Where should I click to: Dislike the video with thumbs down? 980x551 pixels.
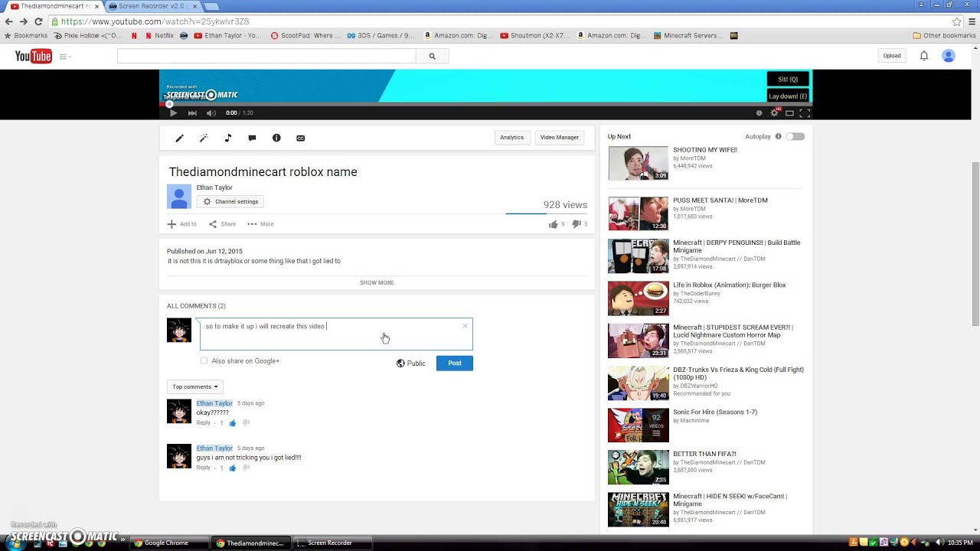click(577, 224)
